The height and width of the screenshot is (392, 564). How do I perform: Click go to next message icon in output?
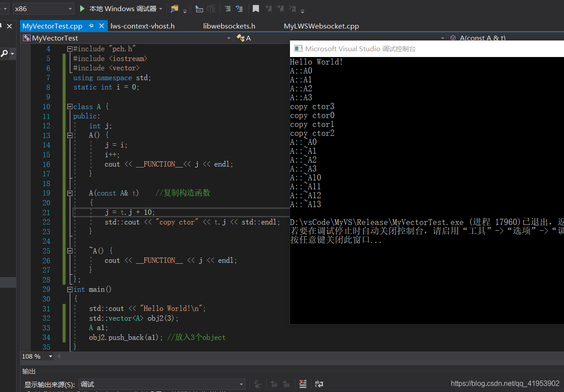click(x=286, y=384)
